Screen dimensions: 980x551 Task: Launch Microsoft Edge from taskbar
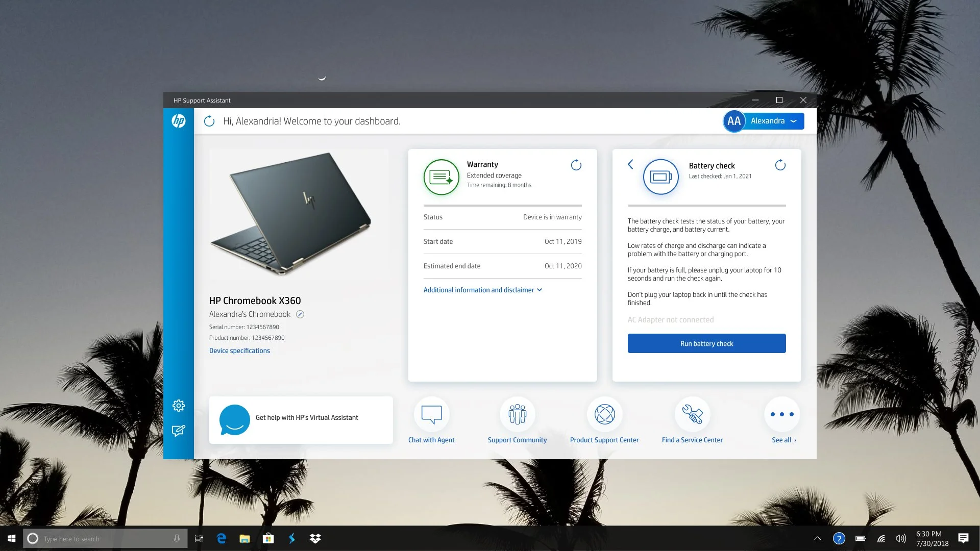click(x=222, y=539)
